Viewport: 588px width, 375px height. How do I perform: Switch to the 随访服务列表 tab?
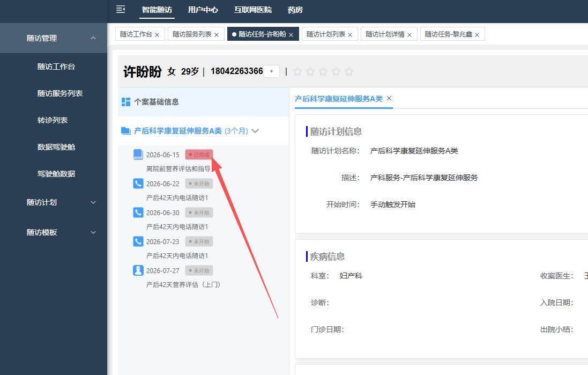point(192,34)
